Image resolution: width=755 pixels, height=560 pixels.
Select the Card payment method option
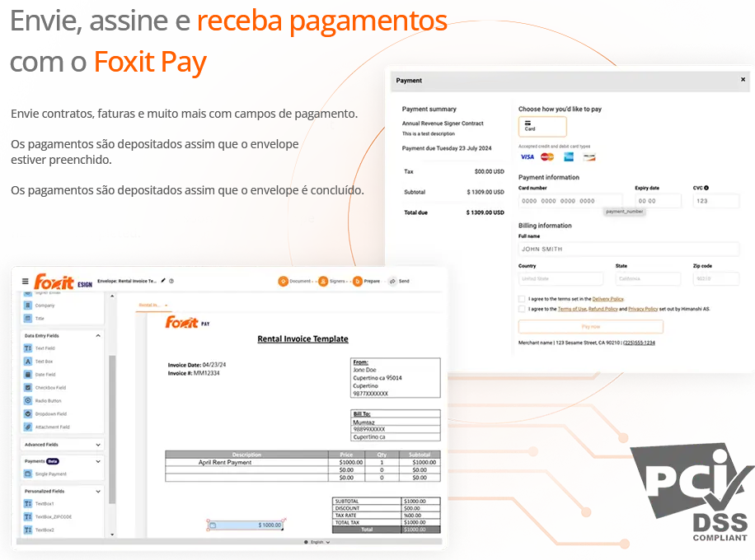[542, 127]
